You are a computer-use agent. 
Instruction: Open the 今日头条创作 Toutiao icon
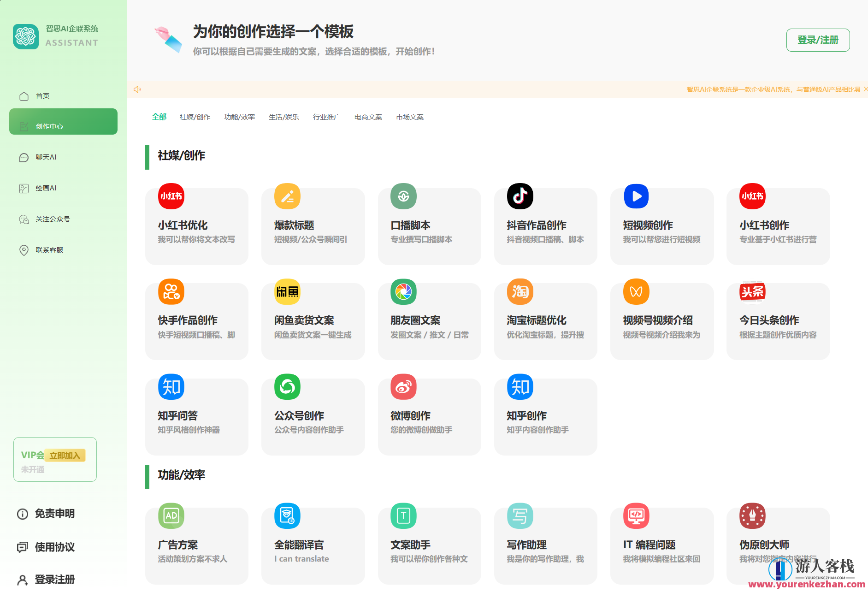(x=752, y=292)
